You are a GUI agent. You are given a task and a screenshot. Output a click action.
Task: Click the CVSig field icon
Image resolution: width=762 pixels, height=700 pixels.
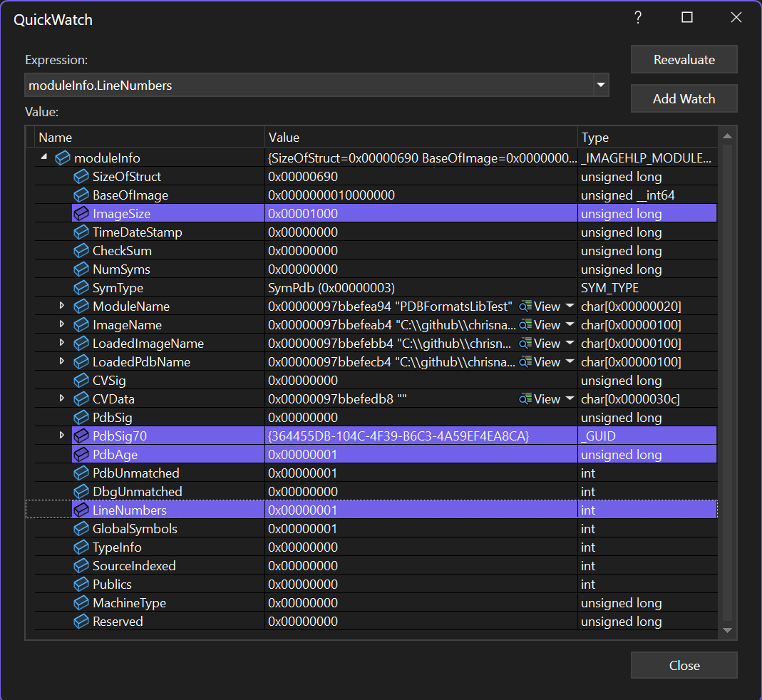pyautogui.click(x=81, y=380)
